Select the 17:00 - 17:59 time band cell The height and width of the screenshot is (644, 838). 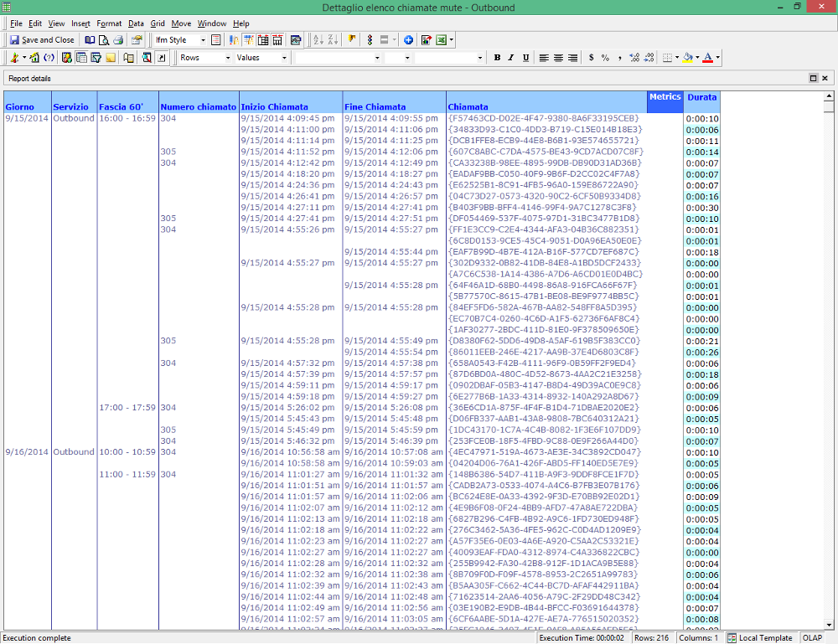(x=127, y=408)
